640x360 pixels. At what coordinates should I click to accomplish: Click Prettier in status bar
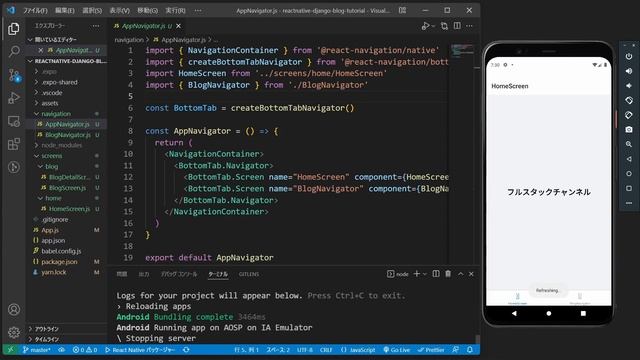(x=431, y=350)
